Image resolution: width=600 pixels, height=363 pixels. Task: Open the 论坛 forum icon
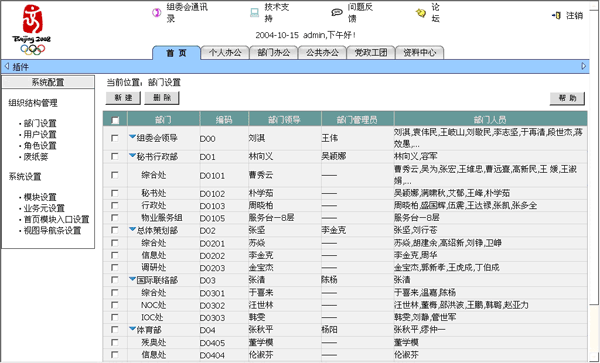pos(421,13)
